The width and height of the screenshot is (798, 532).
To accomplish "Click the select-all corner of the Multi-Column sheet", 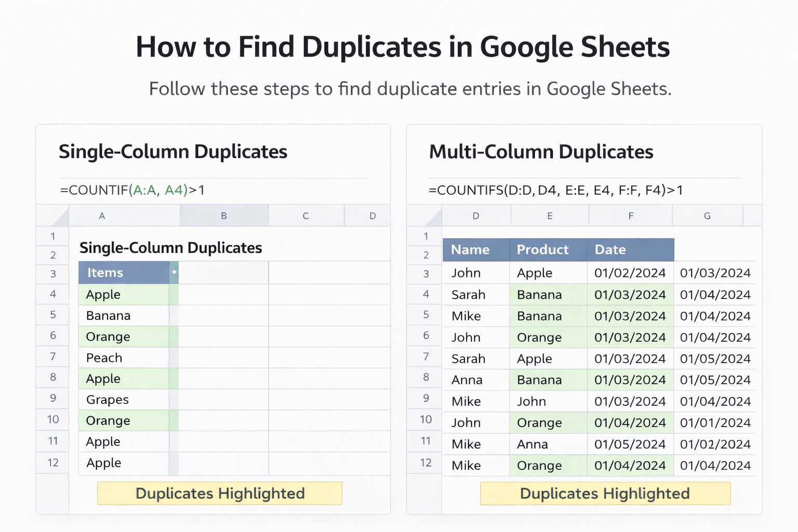I will pyautogui.click(x=424, y=216).
